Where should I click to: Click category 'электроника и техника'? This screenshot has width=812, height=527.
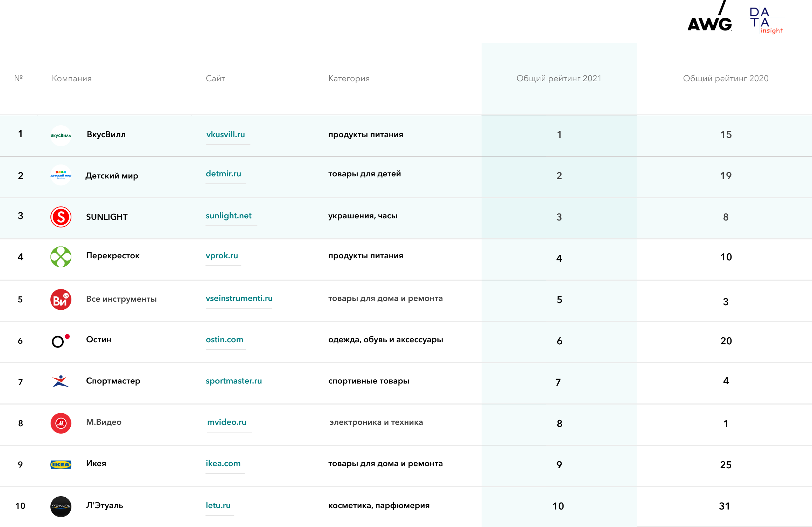click(376, 422)
